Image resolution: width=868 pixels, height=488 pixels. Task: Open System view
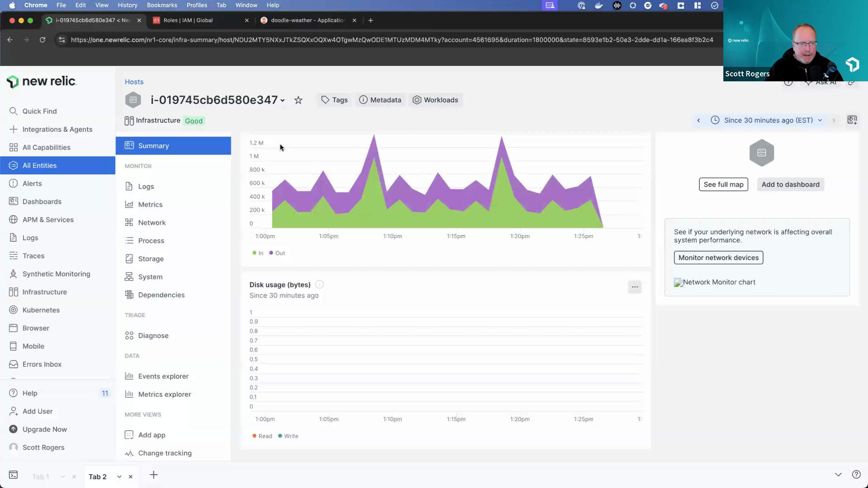pos(150,277)
